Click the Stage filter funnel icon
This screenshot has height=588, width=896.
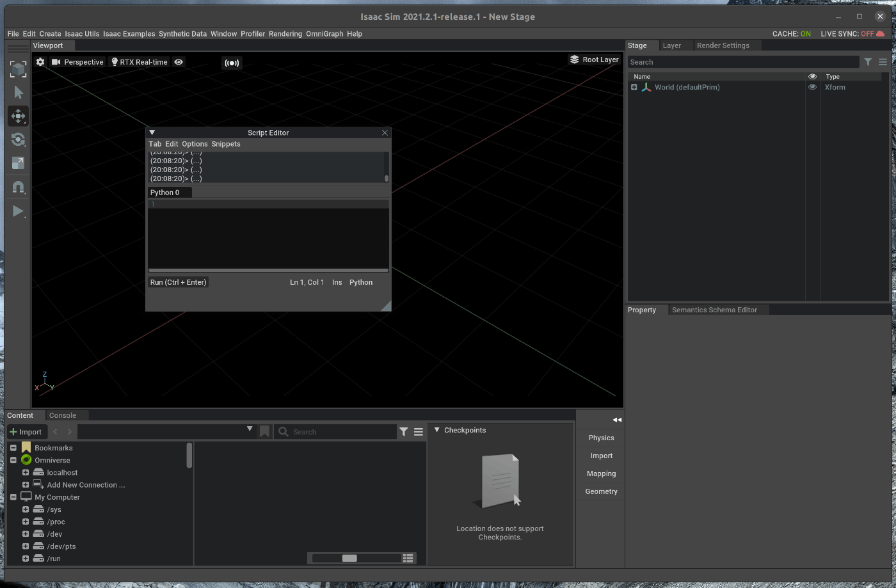[x=868, y=62]
